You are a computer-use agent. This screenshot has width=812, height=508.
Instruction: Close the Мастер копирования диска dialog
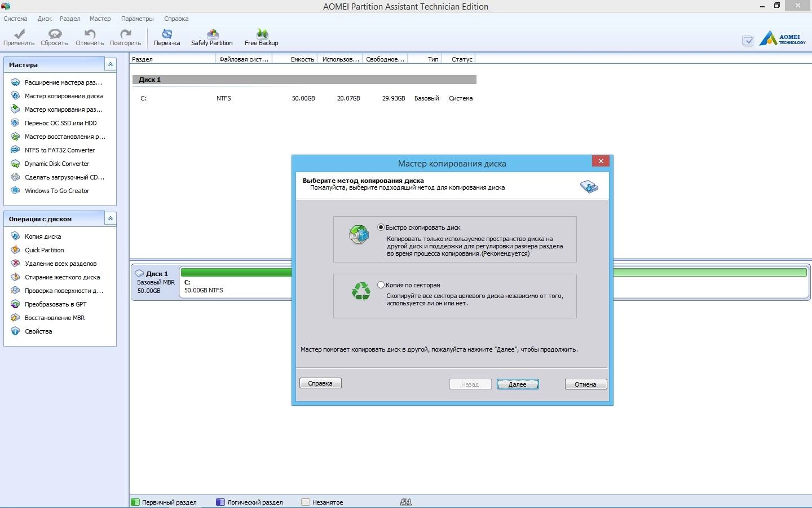601,161
